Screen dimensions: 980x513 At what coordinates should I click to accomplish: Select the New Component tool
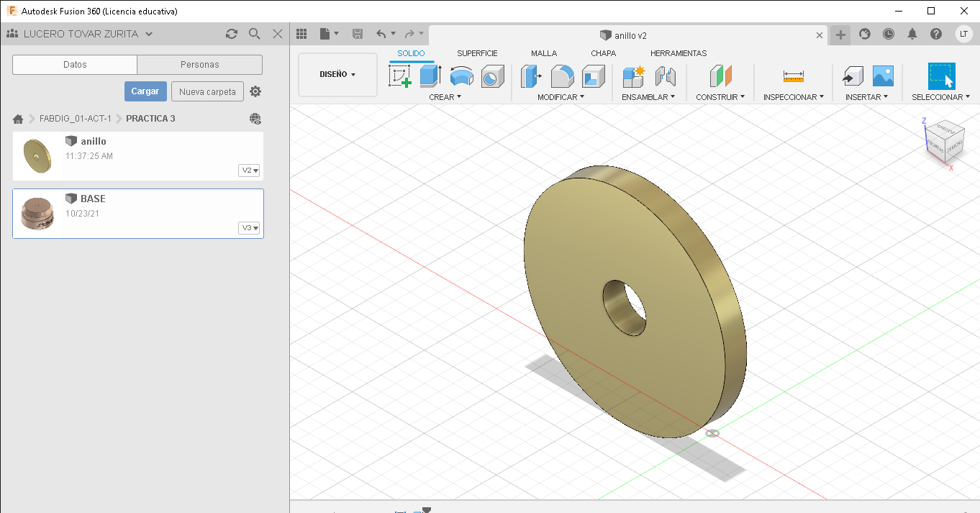click(x=634, y=76)
